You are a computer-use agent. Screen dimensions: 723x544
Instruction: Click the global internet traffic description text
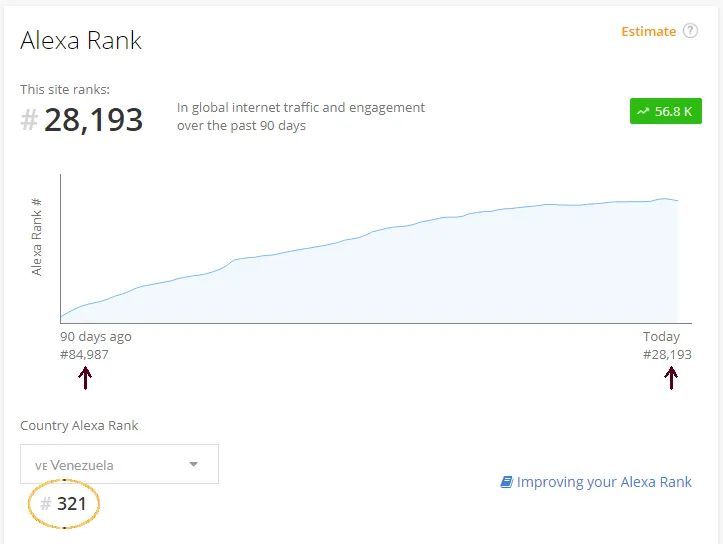(301, 116)
